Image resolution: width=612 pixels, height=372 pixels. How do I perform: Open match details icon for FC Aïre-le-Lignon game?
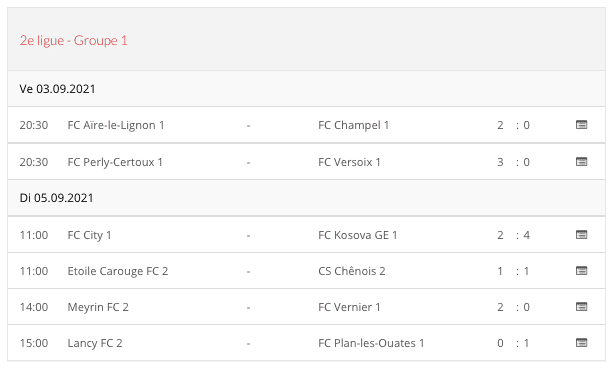582,125
